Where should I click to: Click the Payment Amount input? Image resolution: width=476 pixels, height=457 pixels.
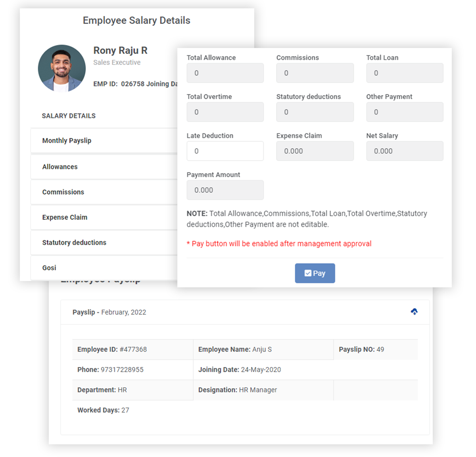tap(225, 190)
